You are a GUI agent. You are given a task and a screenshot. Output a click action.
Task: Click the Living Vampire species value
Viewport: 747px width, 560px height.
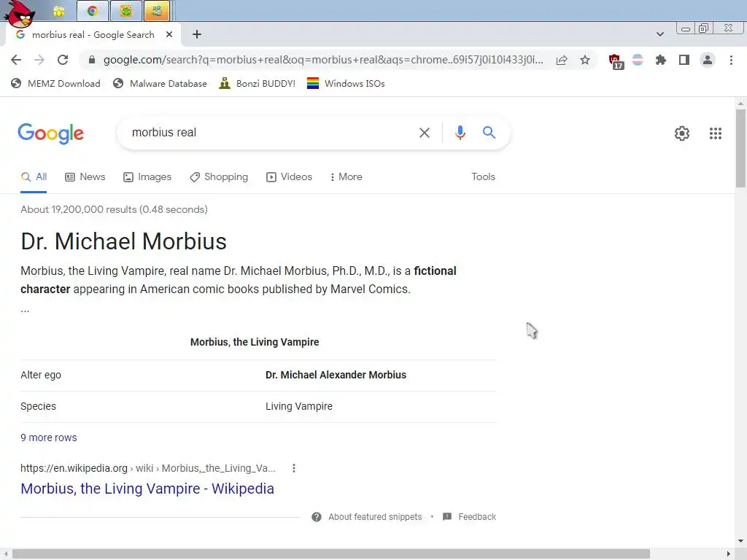coord(299,406)
